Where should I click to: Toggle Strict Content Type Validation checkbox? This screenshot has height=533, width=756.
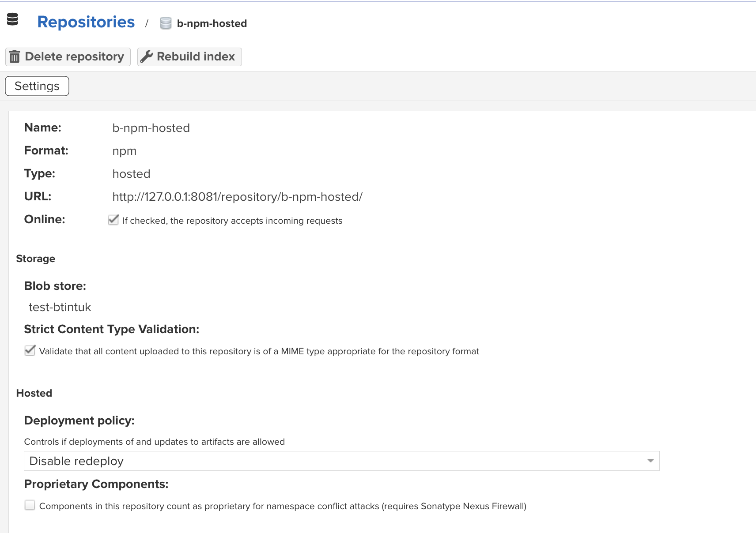(x=30, y=351)
